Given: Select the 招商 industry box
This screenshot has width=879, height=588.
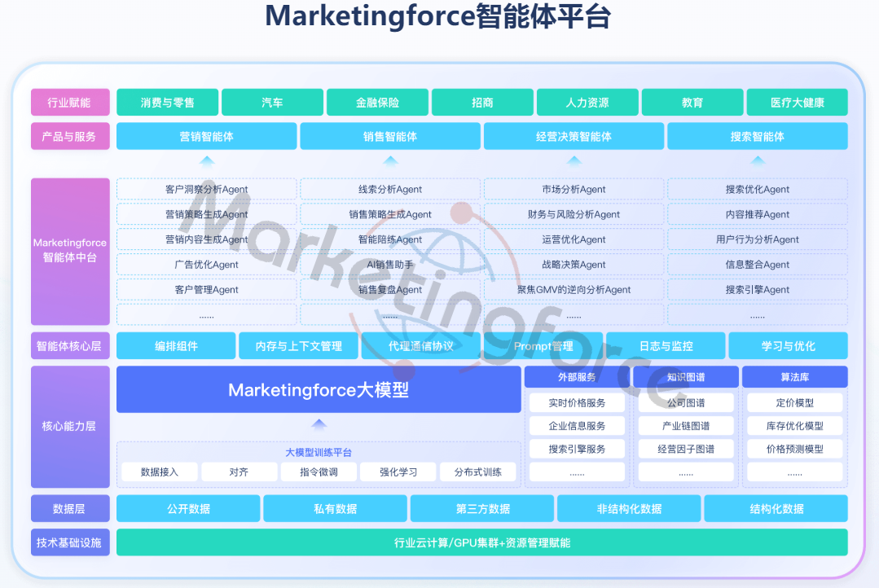Looking at the screenshot, I should tap(482, 103).
